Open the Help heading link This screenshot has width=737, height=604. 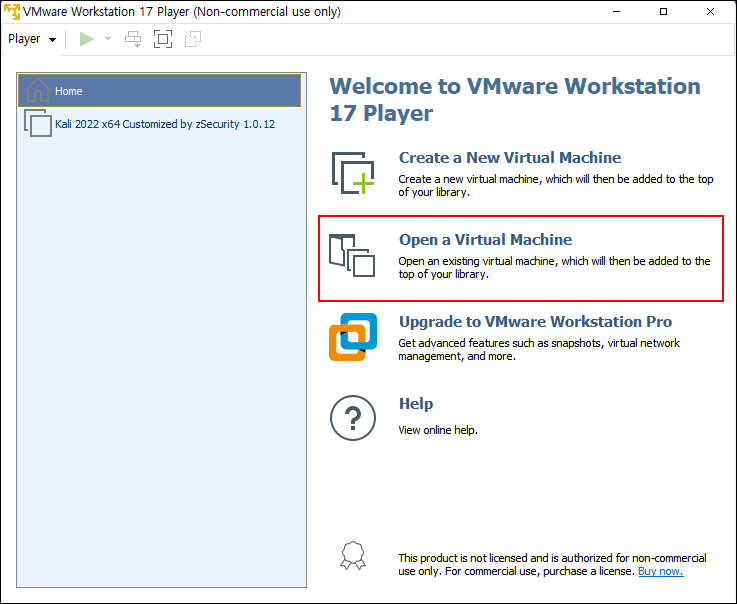[416, 404]
